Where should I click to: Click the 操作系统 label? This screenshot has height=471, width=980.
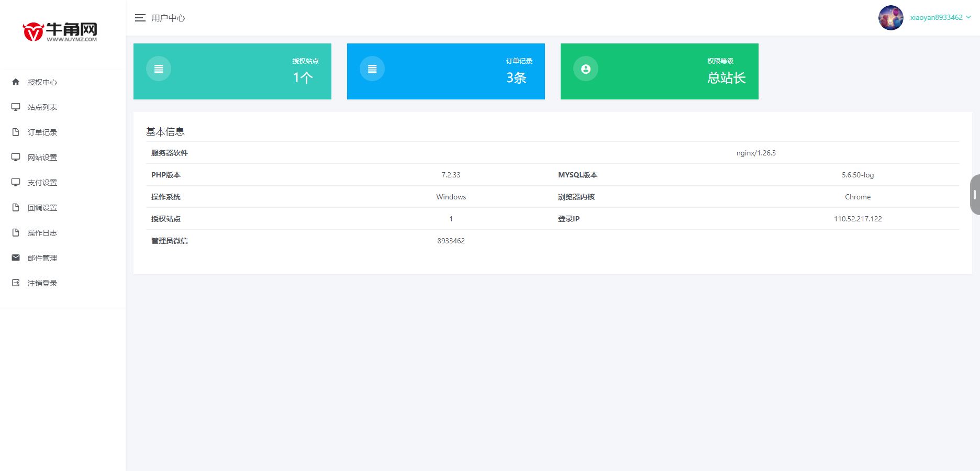pyautogui.click(x=166, y=197)
